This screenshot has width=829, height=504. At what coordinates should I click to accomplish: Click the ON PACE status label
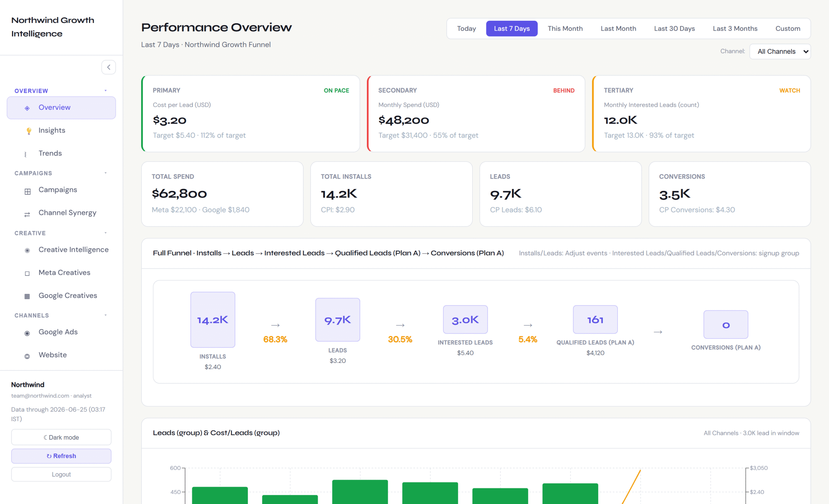point(336,90)
